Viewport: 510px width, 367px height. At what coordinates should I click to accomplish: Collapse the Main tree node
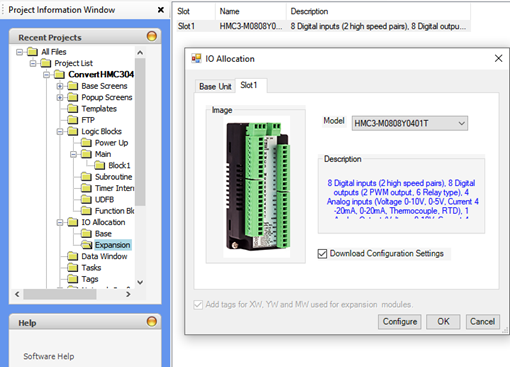pos(73,154)
